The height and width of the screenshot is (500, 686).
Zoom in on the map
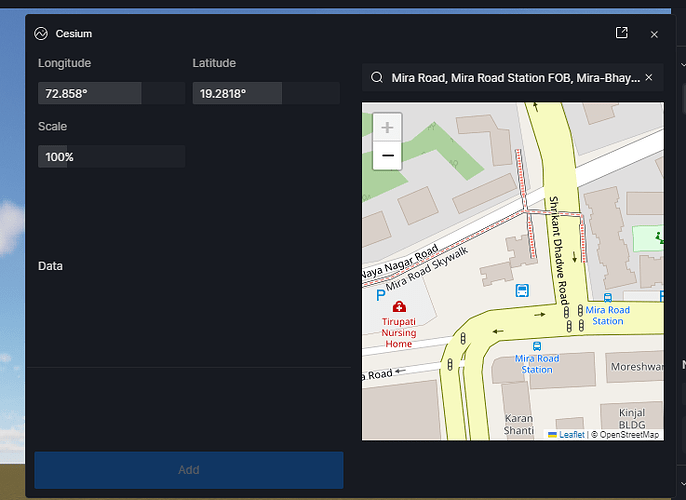[388, 128]
